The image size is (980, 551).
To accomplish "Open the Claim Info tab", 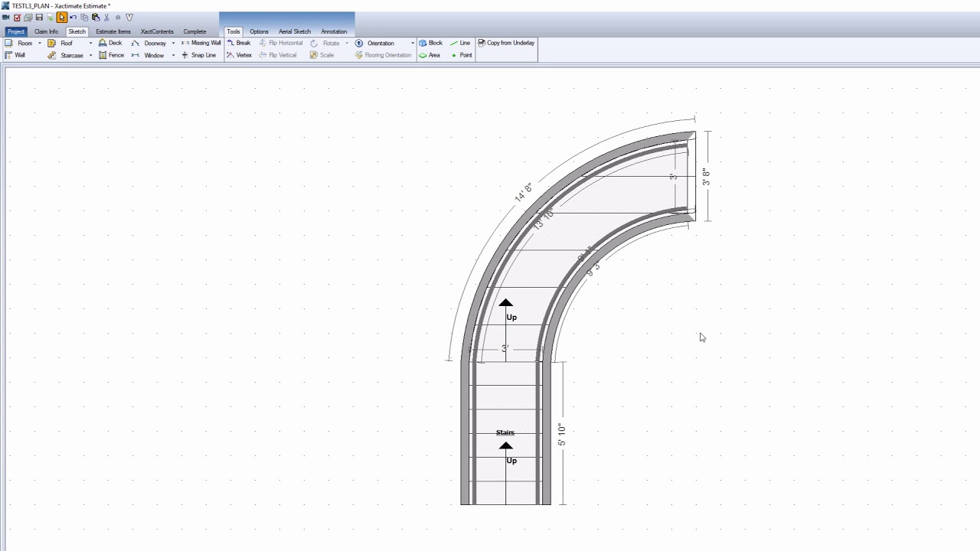I will click(46, 31).
